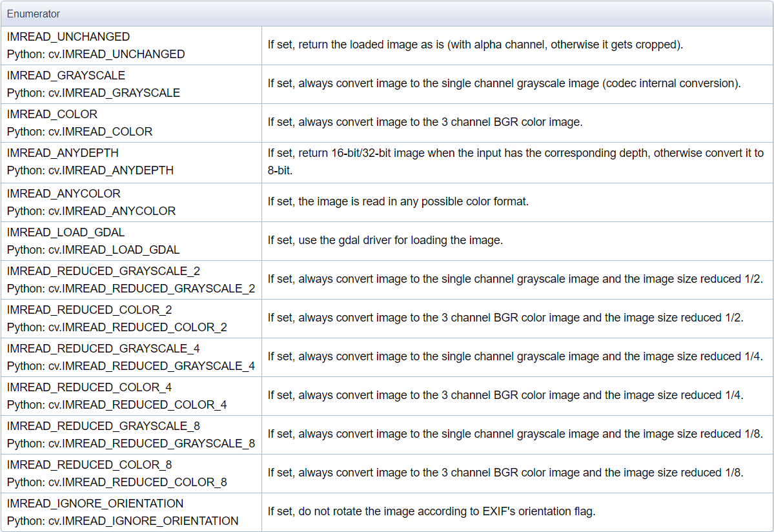Click Python: cv.IMREAD_ANYDEPTH text
The width and height of the screenshot is (774, 532).
pos(90,170)
